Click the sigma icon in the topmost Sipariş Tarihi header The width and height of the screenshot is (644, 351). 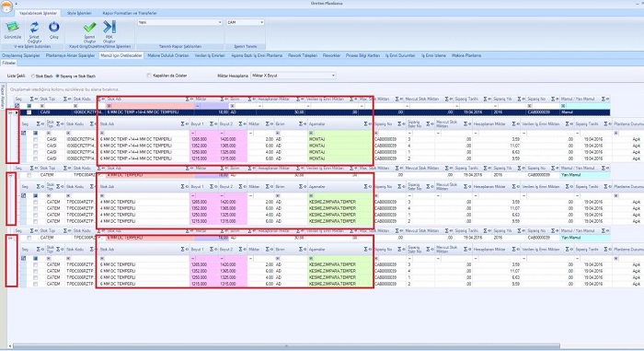[486, 99]
